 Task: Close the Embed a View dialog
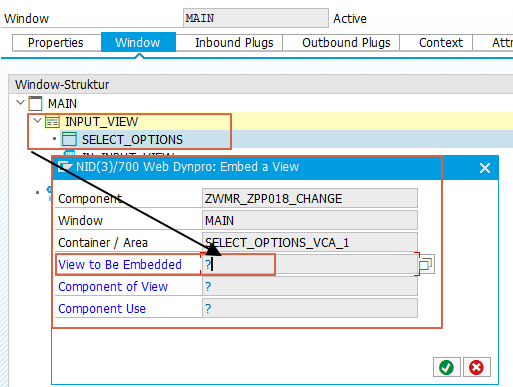485,168
